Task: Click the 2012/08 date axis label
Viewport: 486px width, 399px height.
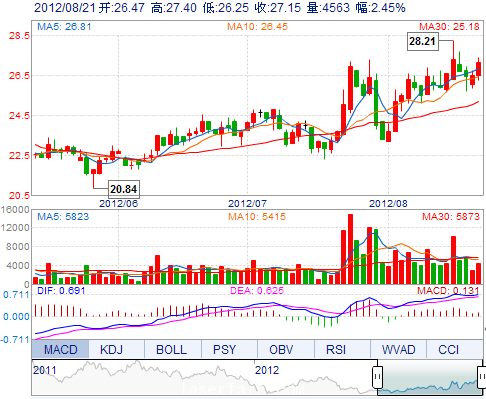Action: 388,203
